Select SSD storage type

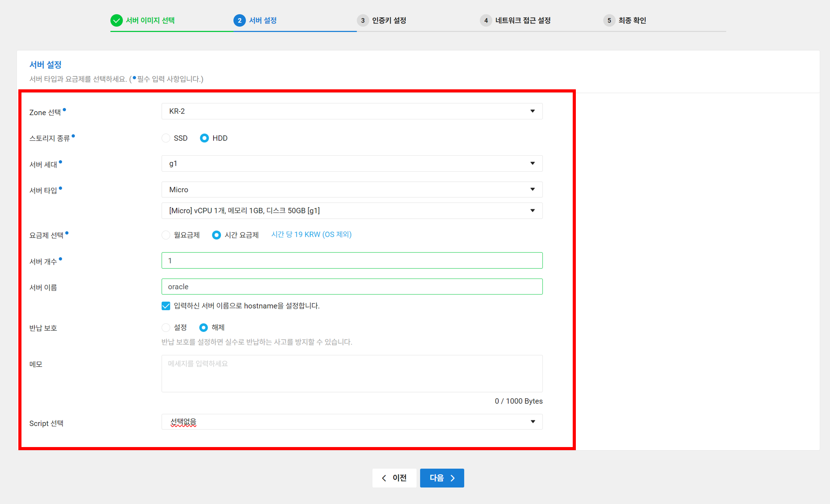point(166,138)
